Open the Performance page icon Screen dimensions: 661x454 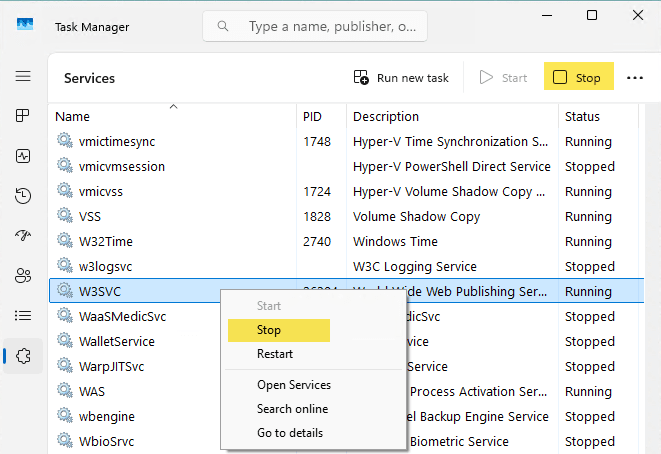[x=23, y=156]
